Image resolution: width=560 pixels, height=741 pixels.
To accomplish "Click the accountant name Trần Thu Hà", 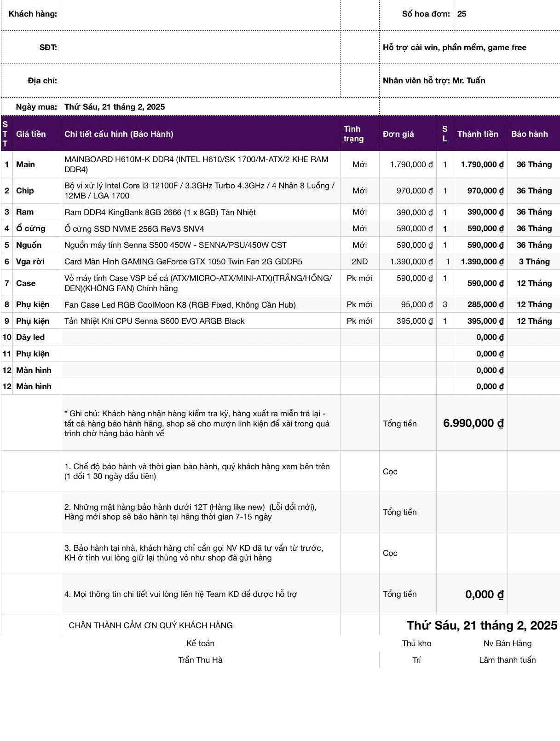I will coord(200,660).
